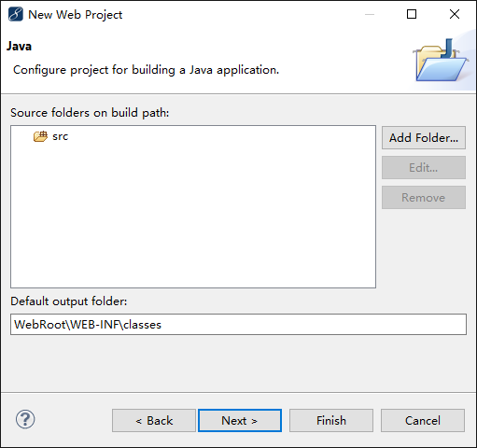Click the Add Folder... button

[424, 137]
